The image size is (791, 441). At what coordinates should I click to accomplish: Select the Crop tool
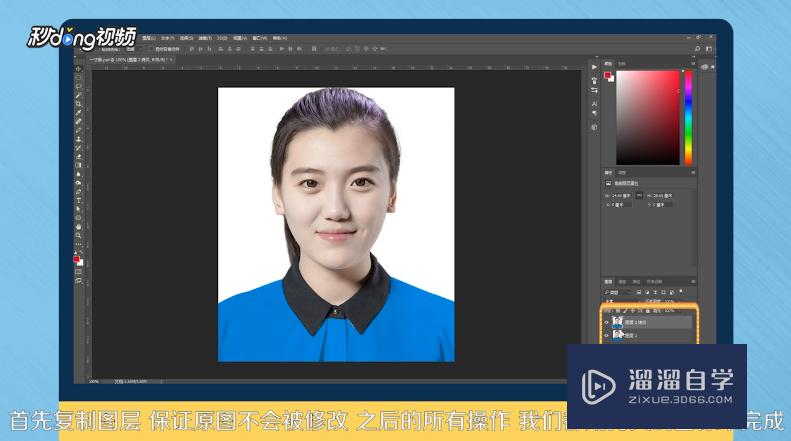click(79, 103)
